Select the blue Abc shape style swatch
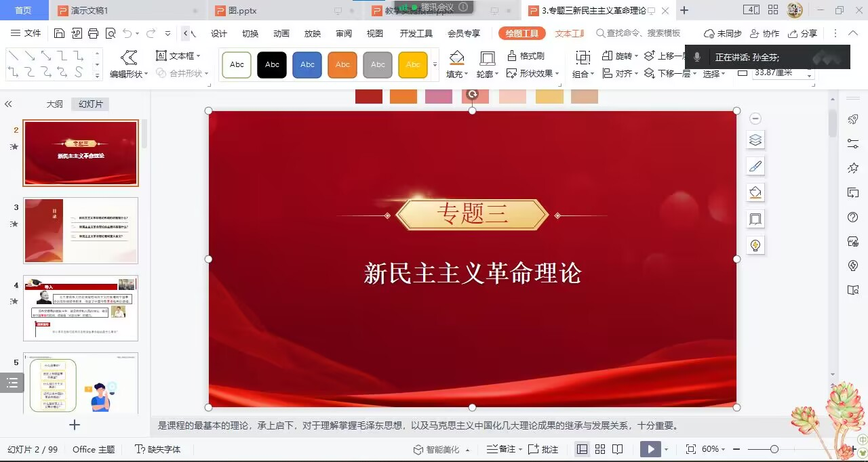The height and width of the screenshot is (462, 868). 307,65
